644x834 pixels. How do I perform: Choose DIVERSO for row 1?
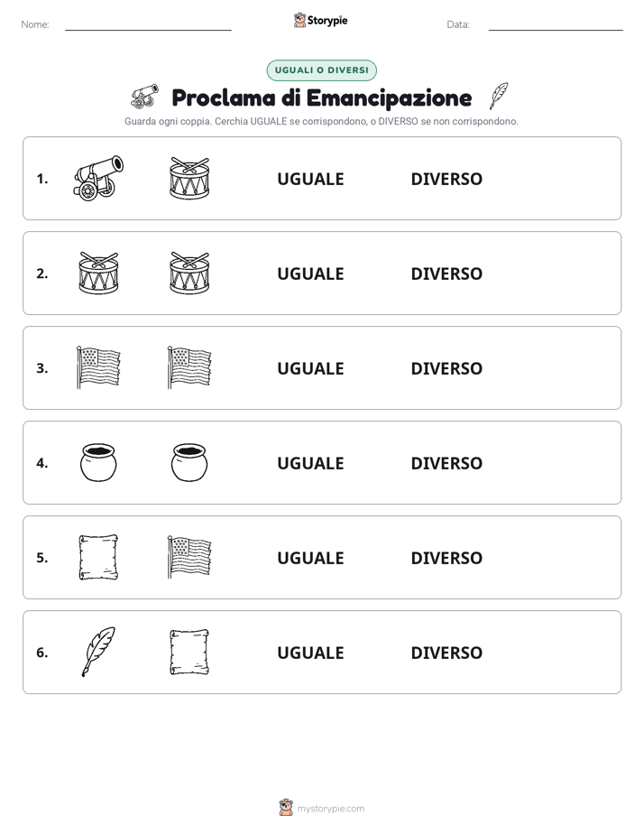coord(446,179)
